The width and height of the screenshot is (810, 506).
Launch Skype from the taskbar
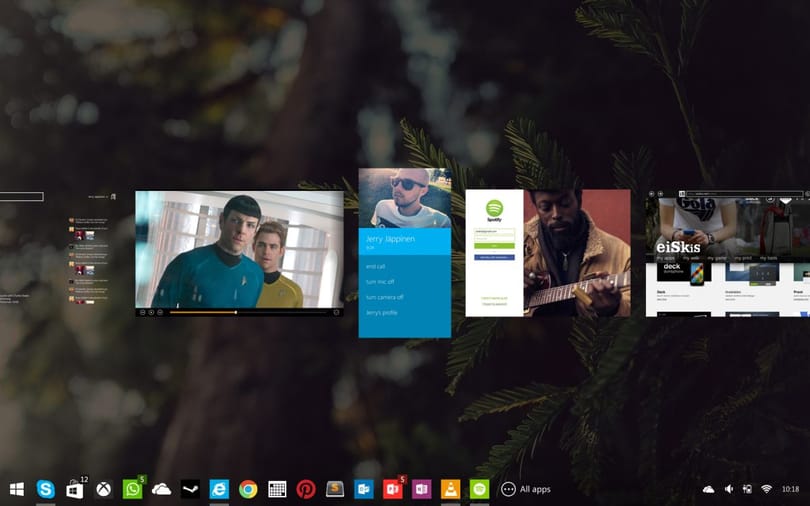(x=45, y=489)
